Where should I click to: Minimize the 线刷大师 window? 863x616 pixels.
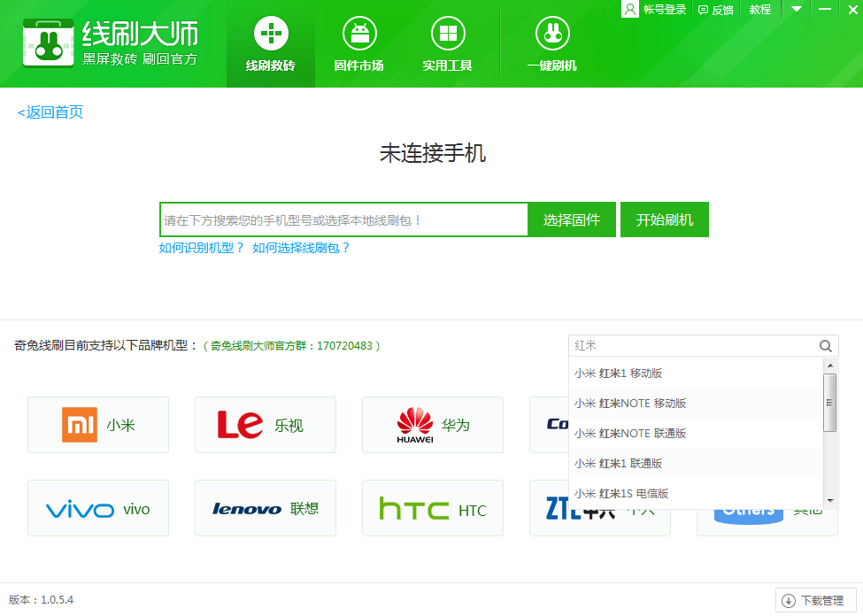coord(824,10)
